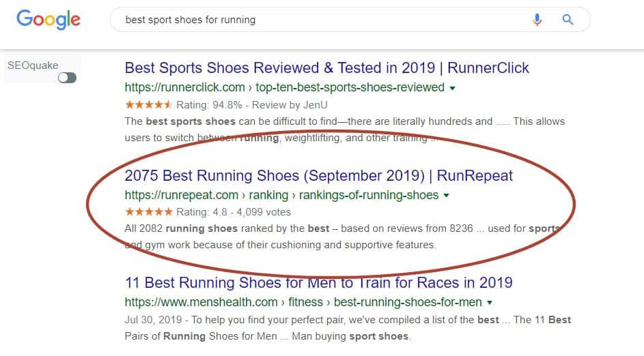Click the RunnerClick star rating icons
This screenshot has height=356, width=644.
click(148, 105)
